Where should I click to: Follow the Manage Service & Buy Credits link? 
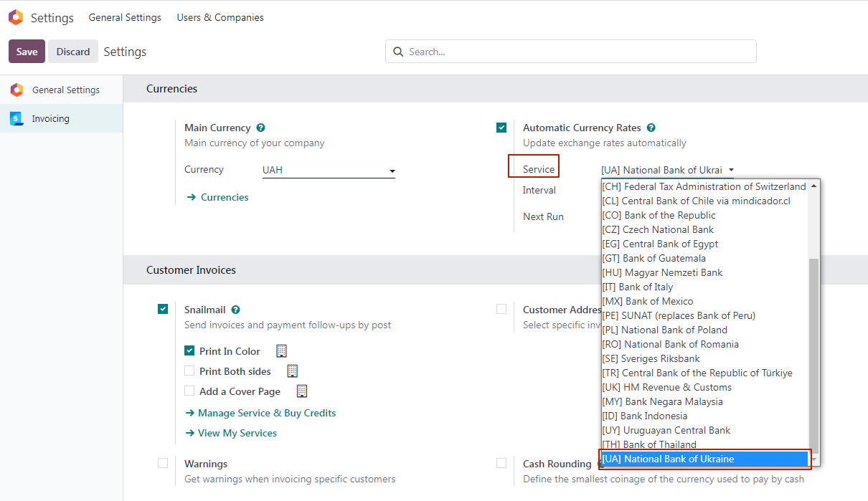click(267, 413)
